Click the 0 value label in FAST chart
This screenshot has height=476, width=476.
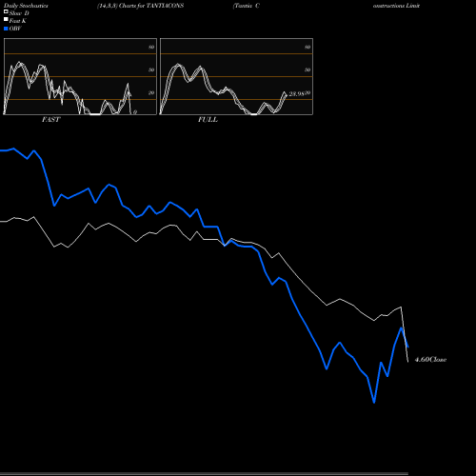[x=135, y=112]
